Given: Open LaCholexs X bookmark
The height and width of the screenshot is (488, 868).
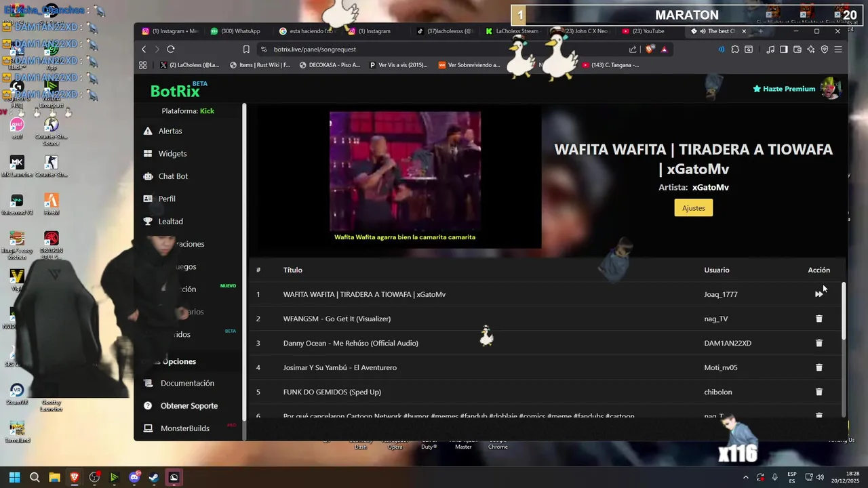Looking at the screenshot, I should [x=190, y=65].
